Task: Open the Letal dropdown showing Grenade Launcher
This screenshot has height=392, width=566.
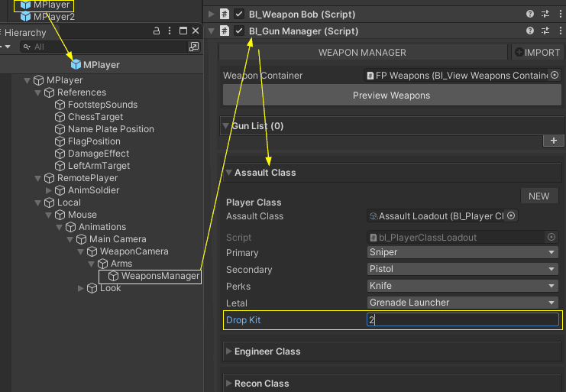Action: [x=463, y=303]
